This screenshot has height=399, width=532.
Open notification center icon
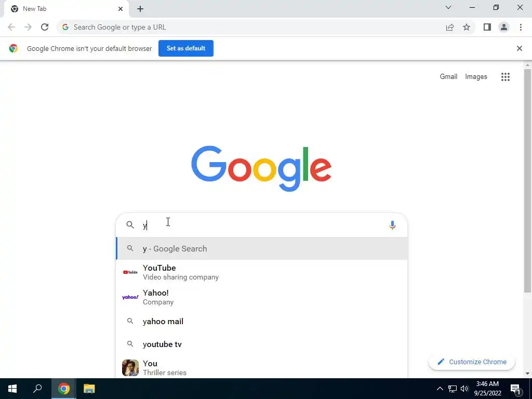click(x=515, y=389)
